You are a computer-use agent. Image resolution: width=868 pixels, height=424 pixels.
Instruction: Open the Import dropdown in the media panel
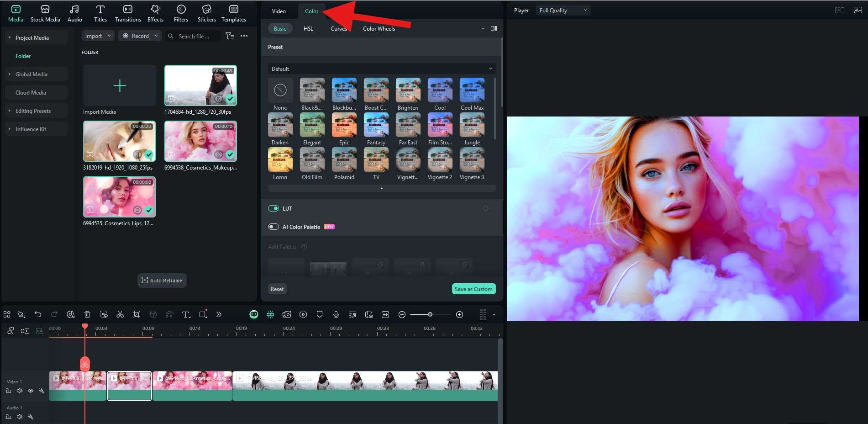[x=98, y=36]
